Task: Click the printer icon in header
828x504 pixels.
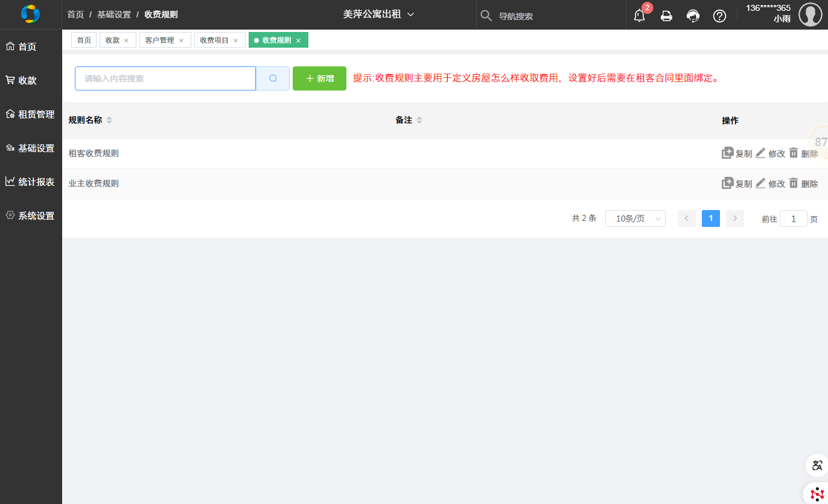Action: 666,16
